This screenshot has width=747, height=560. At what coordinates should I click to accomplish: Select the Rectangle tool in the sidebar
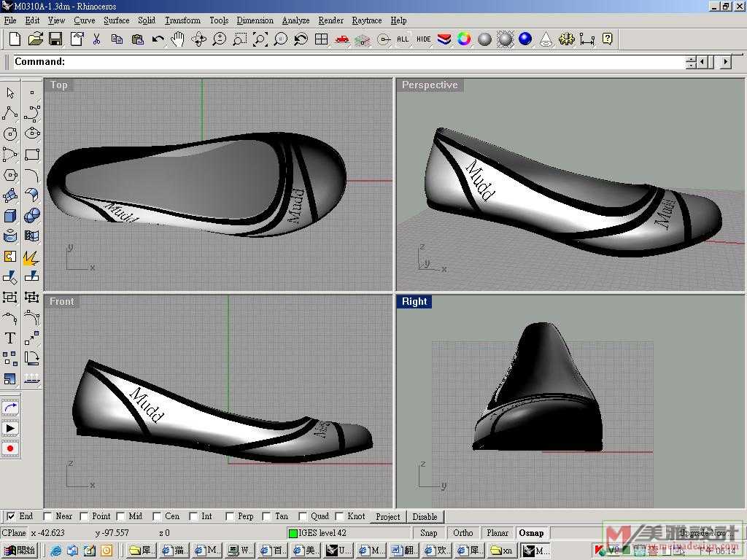(x=32, y=155)
